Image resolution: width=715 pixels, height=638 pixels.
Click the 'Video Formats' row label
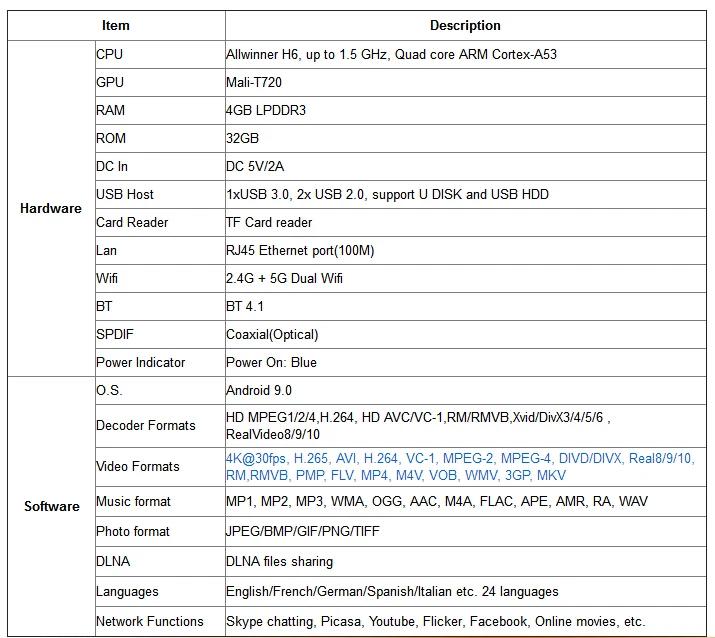(138, 467)
